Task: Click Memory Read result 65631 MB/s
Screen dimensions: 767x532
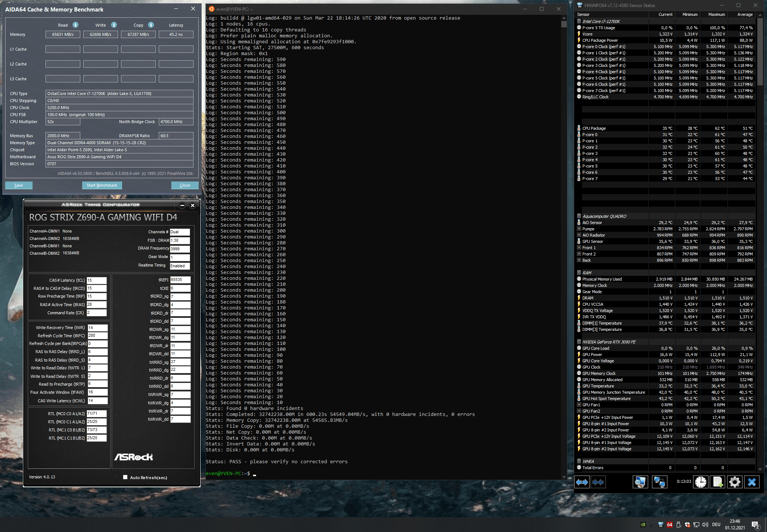Action: click(63, 34)
